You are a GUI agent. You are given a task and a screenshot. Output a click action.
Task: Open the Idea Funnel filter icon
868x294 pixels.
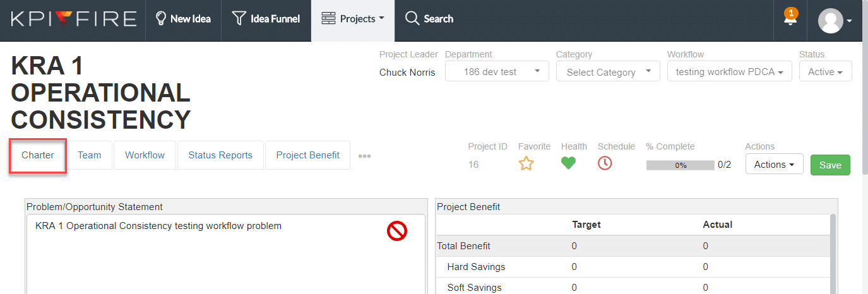pyautogui.click(x=239, y=19)
